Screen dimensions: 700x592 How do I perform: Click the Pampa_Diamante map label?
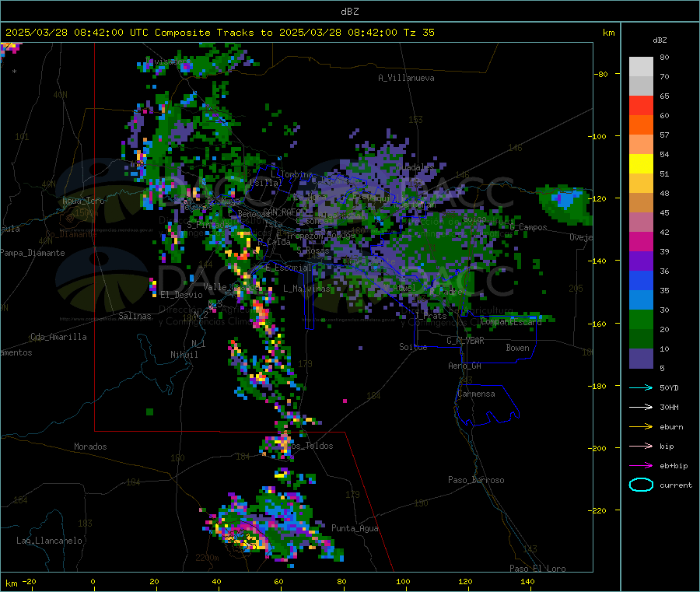tap(32, 253)
